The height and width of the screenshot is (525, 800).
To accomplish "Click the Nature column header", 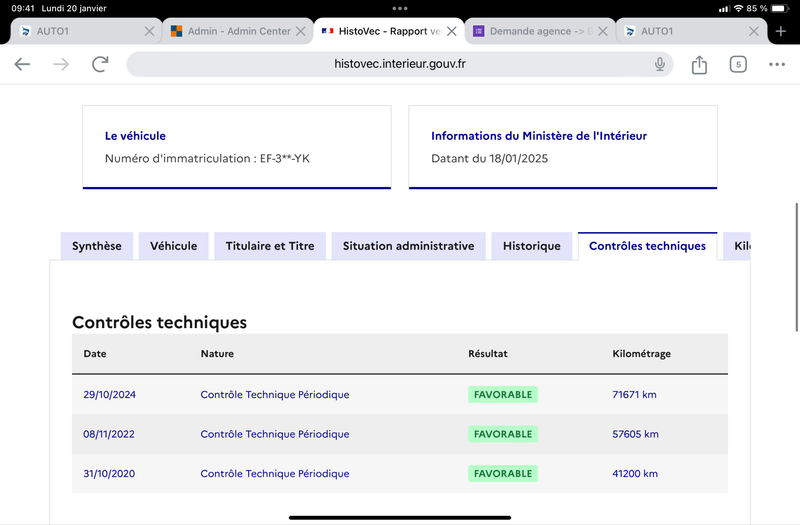I will coord(217,354).
